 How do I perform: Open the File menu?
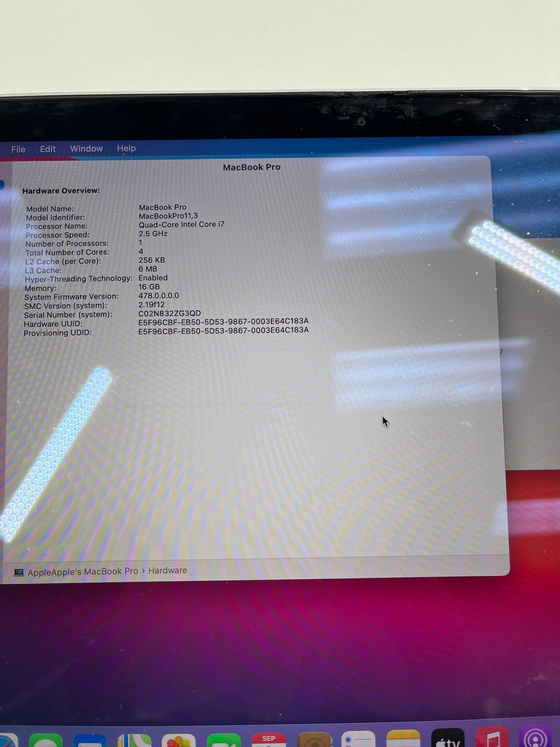18,150
